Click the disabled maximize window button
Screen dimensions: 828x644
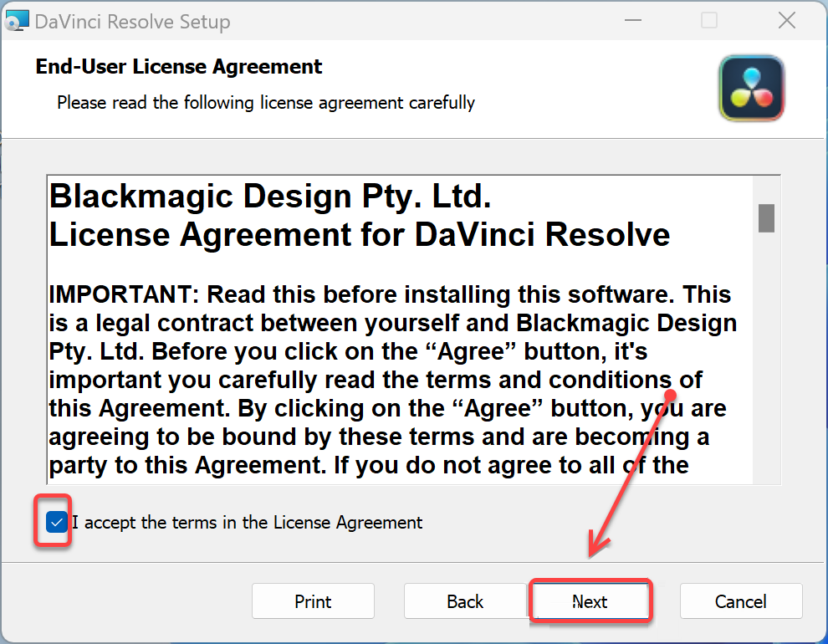tap(709, 21)
